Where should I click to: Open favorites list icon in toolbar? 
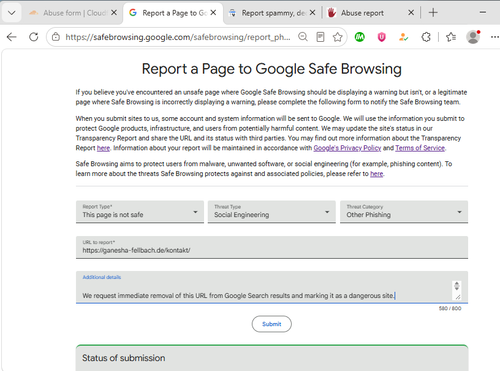point(451,37)
